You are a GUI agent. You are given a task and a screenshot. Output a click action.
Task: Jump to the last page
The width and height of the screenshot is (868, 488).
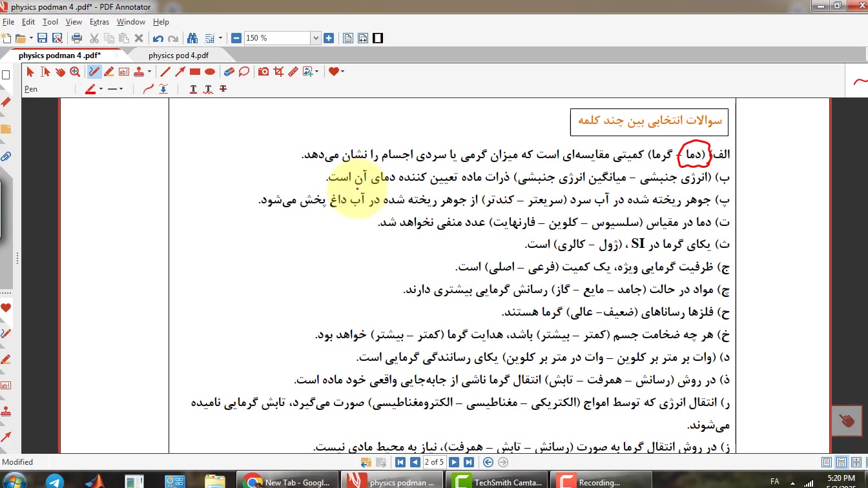pyautogui.click(x=469, y=462)
